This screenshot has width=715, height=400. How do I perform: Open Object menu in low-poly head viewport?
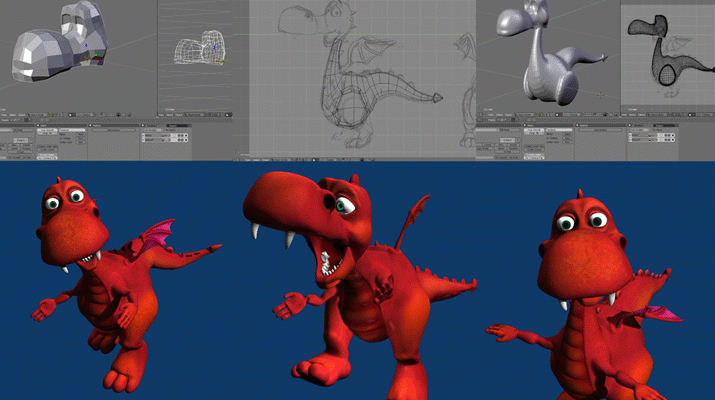pos(21,115)
